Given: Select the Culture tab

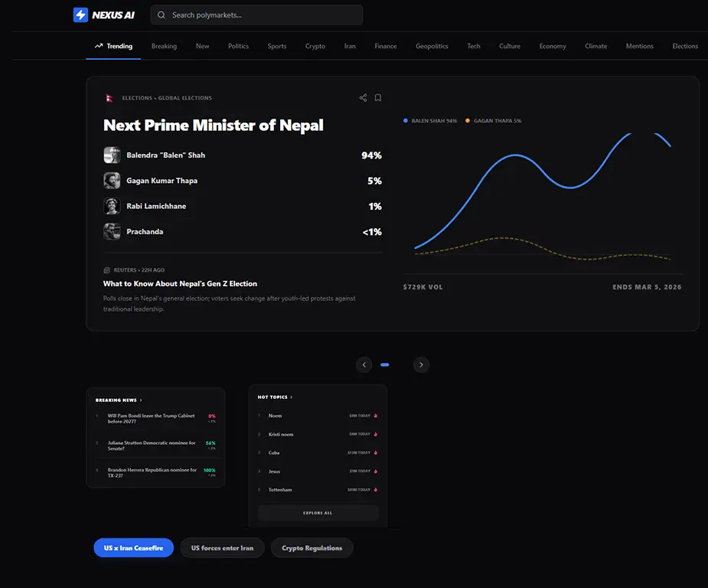Looking at the screenshot, I should tap(510, 46).
